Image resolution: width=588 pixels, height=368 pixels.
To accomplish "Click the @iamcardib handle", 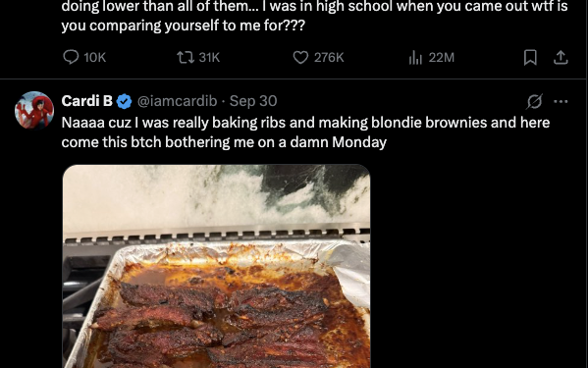I will [177, 101].
